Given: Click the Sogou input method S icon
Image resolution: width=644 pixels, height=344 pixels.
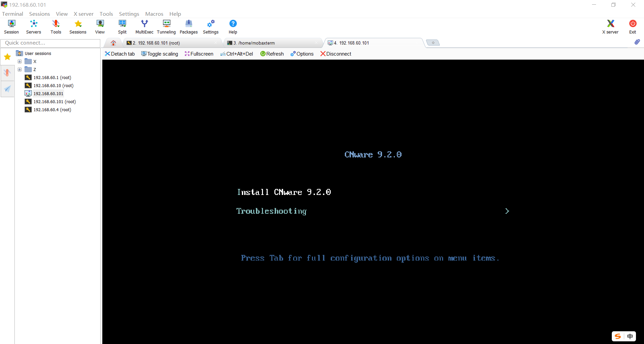Looking at the screenshot, I should (618, 336).
